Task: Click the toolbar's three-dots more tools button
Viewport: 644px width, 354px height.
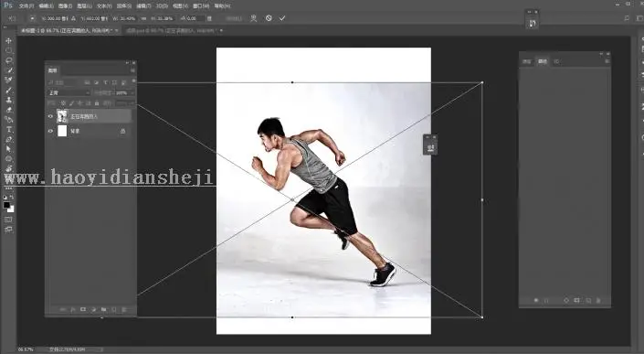Action: [8, 188]
